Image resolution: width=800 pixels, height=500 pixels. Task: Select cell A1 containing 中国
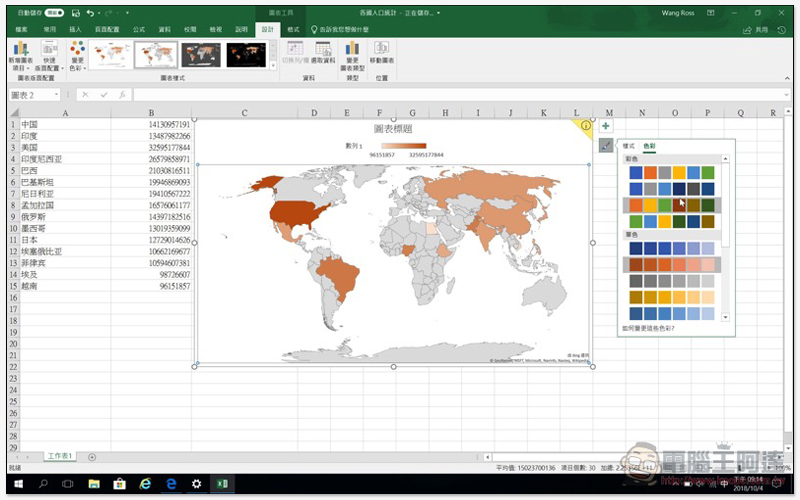click(65, 124)
